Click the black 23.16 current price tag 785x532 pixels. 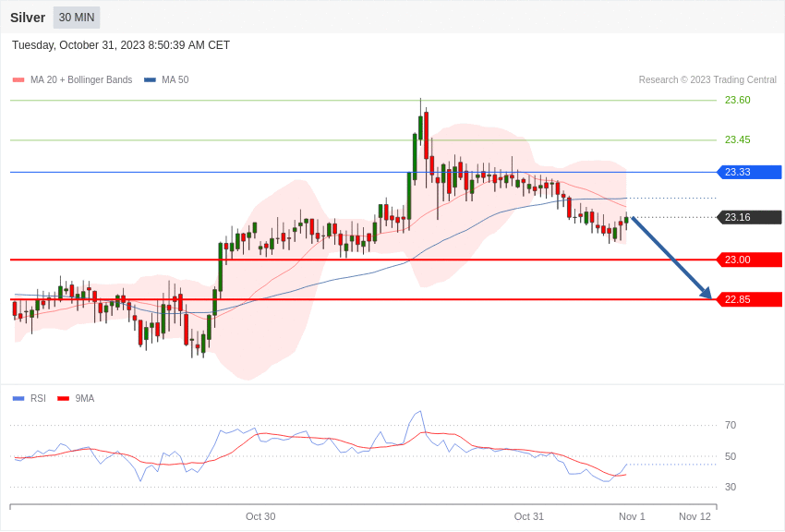[750, 217]
